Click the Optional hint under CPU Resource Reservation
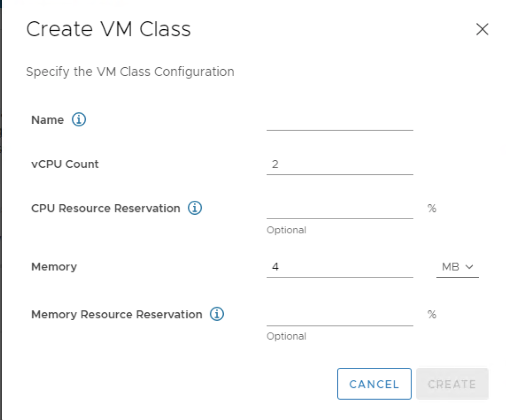The height and width of the screenshot is (420, 506). coord(286,230)
